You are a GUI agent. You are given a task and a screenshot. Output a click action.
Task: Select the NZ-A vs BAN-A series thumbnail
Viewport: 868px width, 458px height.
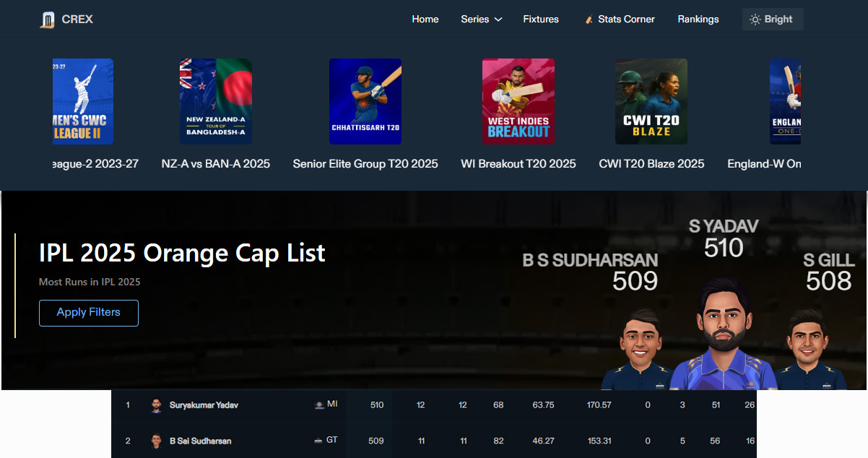[215, 101]
